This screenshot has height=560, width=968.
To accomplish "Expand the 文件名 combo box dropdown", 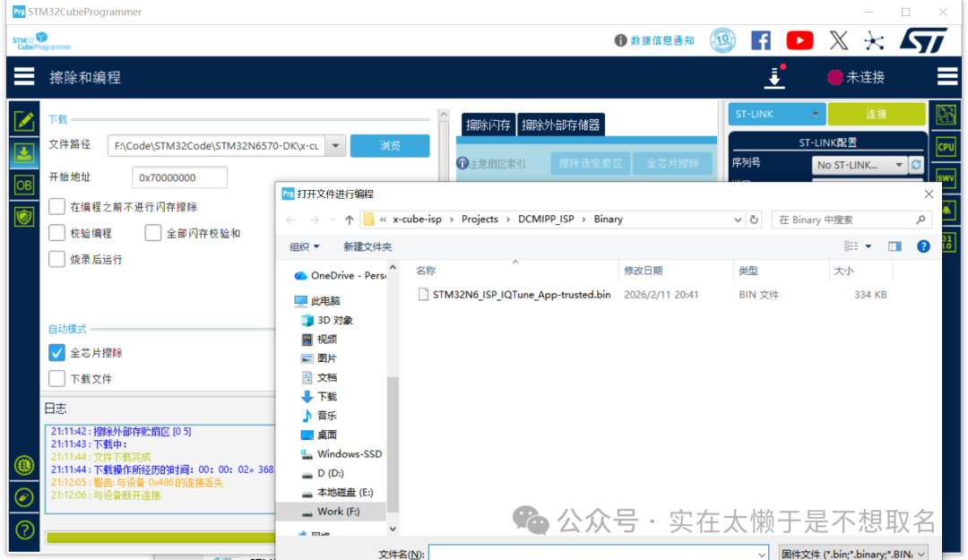I will [x=761, y=555].
